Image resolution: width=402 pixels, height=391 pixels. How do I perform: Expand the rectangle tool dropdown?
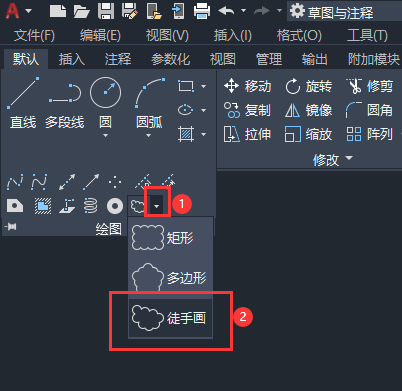coord(203,86)
